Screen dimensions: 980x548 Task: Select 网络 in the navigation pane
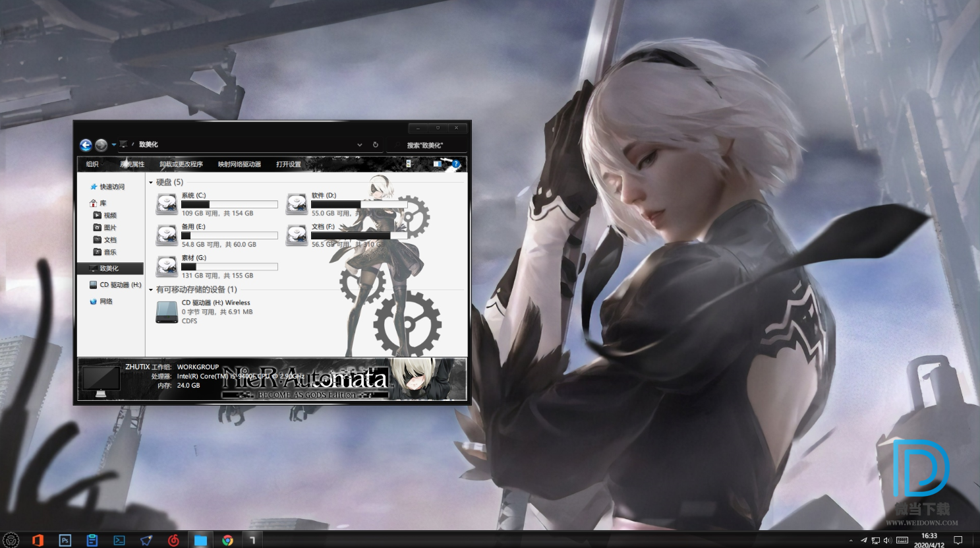101,301
